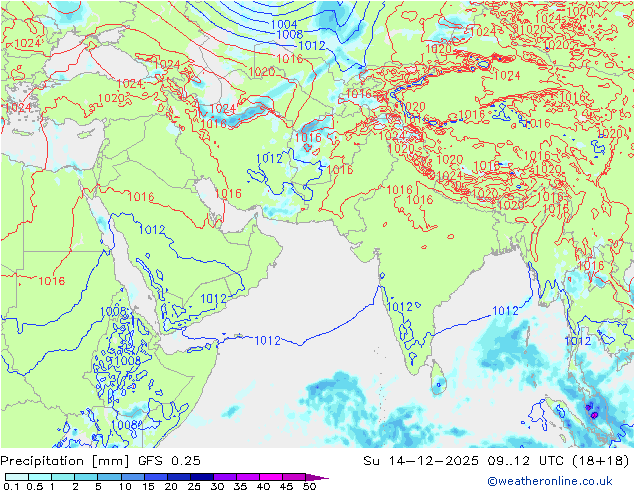Pick the 15–20 mm legend swatch

(155, 477)
